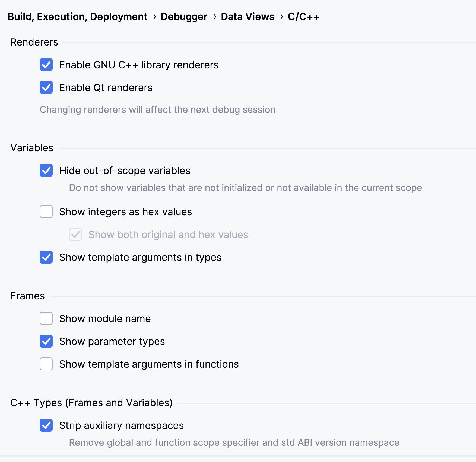Enable "Show module name" in Frames

pyautogui.click(x=46, y=319)
